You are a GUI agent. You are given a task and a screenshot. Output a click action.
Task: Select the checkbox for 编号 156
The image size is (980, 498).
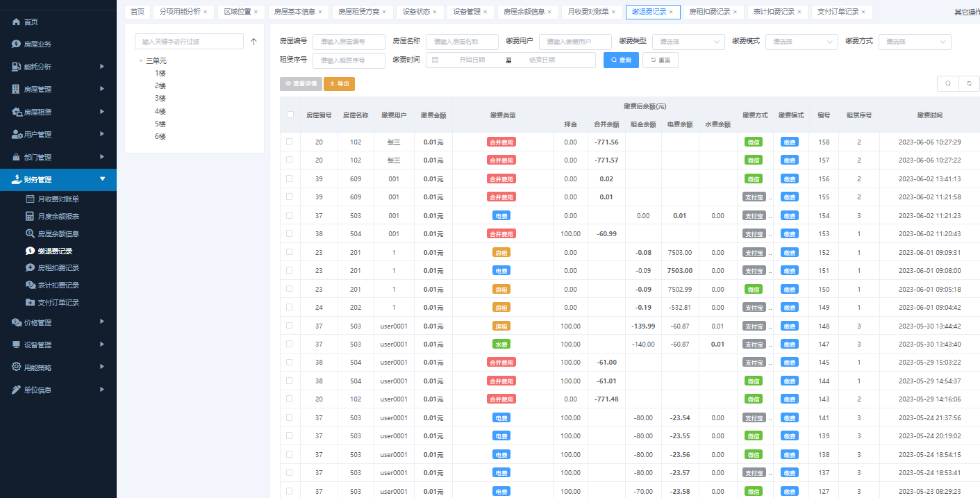(289, 179)
